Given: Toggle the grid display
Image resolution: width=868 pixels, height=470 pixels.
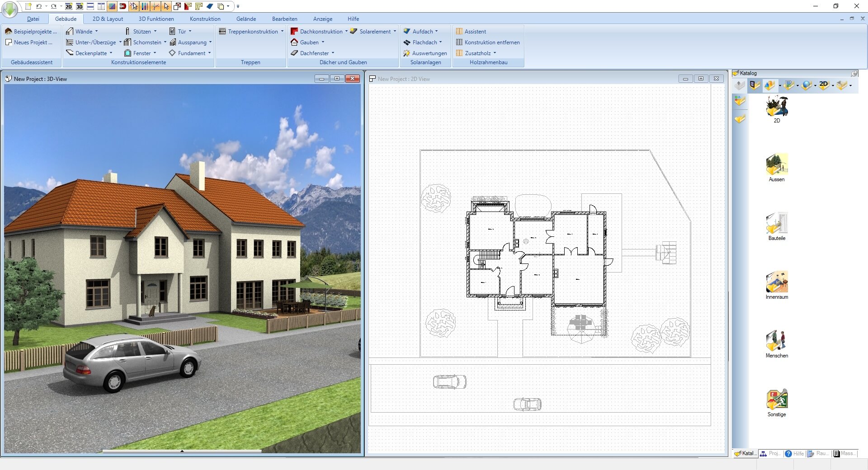Looking at the screenshot, I should coord(111,6).
